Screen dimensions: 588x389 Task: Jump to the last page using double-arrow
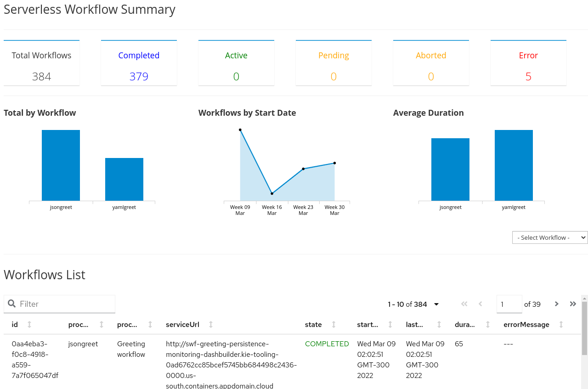(x=572, y=304)
